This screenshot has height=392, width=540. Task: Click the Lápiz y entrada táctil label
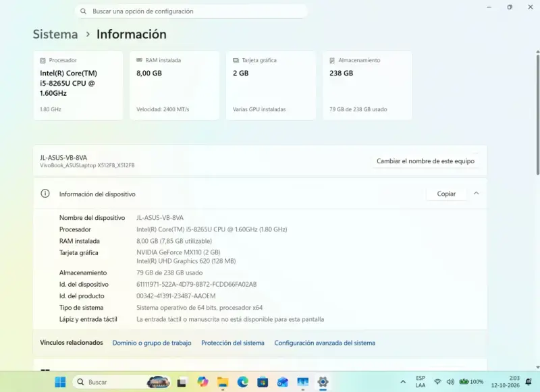(88, 319)
